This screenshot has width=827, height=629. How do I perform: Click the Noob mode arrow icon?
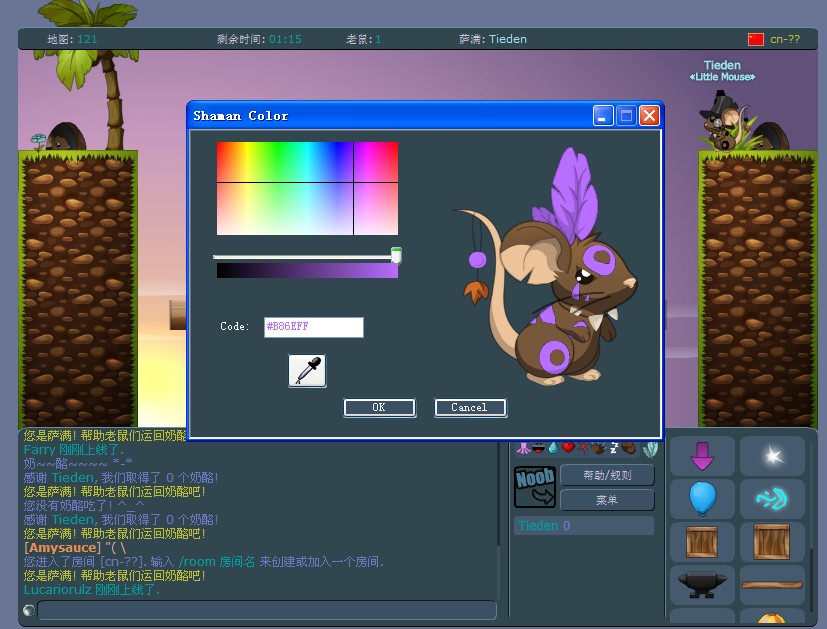point(535,487)
